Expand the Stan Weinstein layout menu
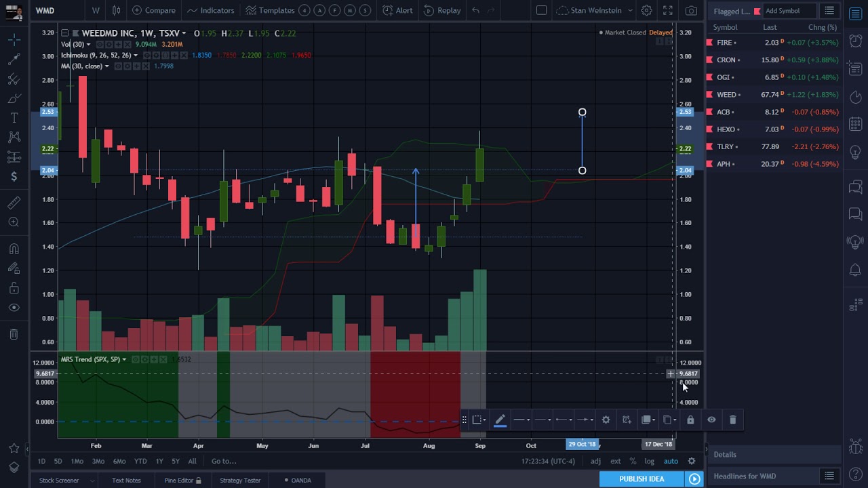 tap(595, 10)
